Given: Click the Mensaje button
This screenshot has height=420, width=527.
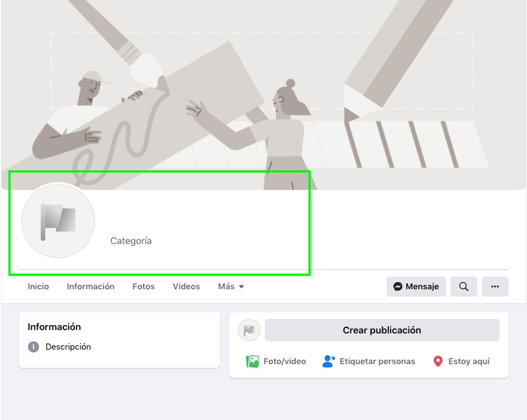Looking at the screenshot, I should (416, 287).
